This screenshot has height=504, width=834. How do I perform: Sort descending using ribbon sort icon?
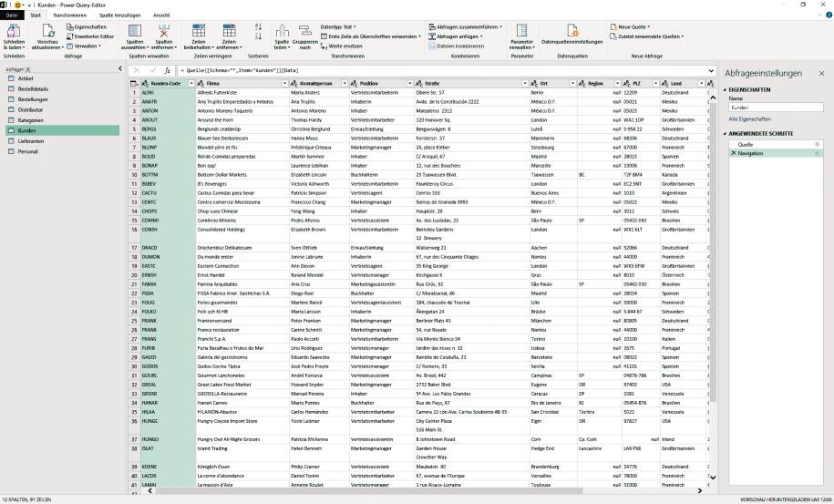pos(258,36)
